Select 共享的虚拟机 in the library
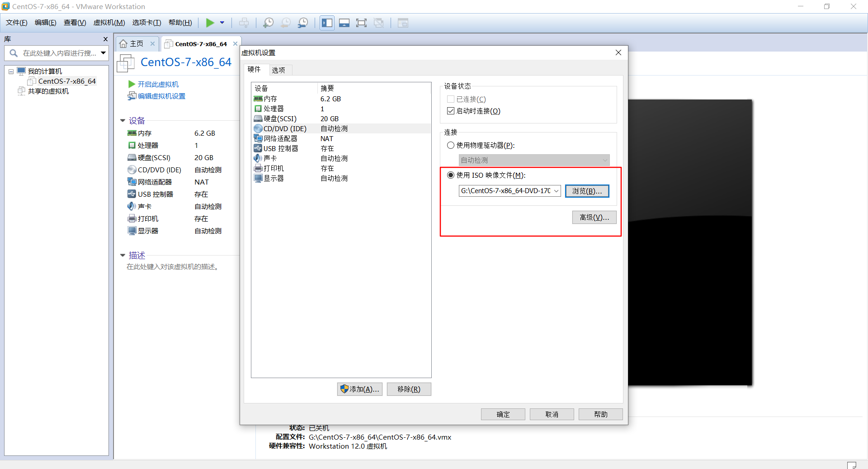This screenshot has height=469, width=868. [48, 91]
